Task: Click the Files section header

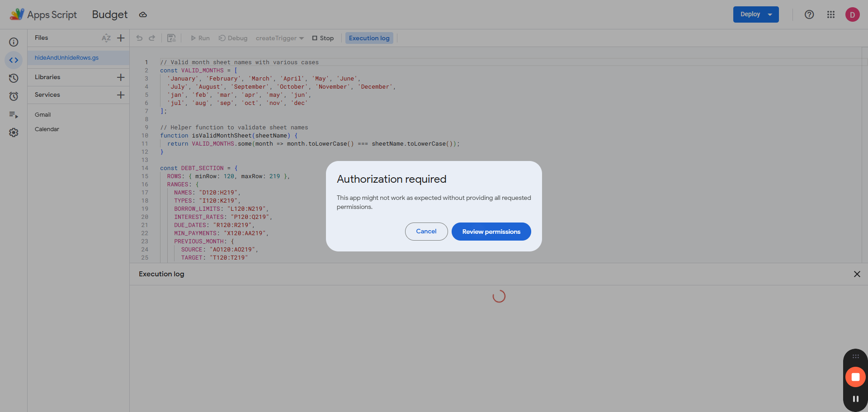Action: (42, 38)
